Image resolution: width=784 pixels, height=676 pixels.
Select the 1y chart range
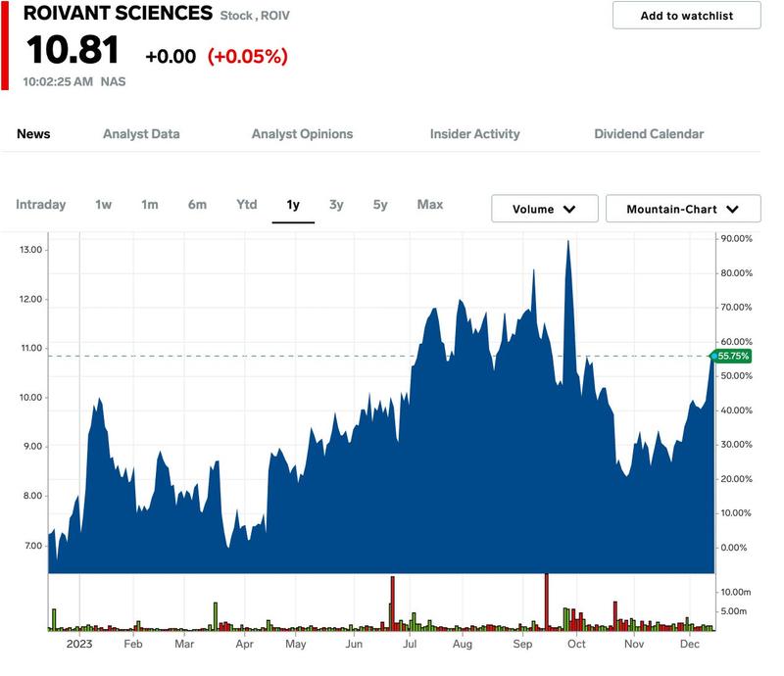click(x=293, y=205)
